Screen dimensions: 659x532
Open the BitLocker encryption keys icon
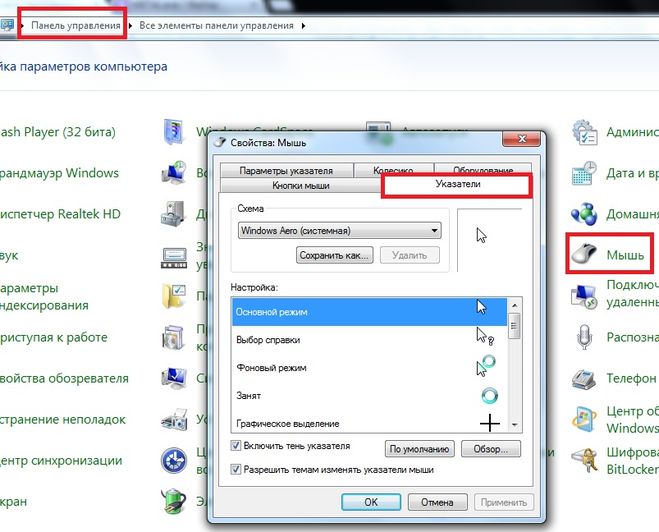click(x=584, y=460)
